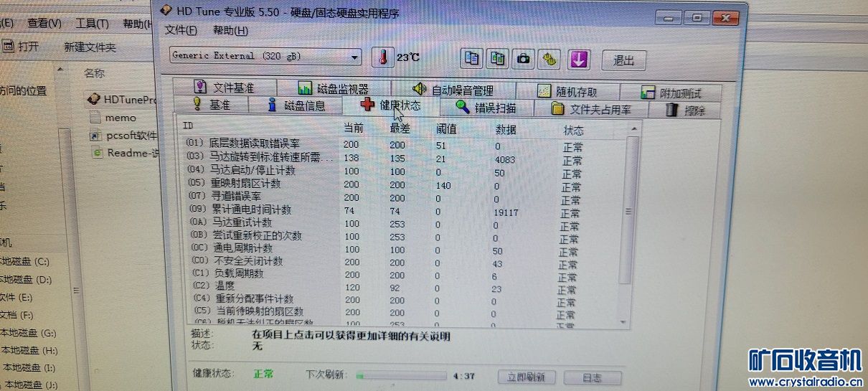Select 本地磁盘 (C:) in Explorer tree
868x391 pixels.
coord(24,262)
